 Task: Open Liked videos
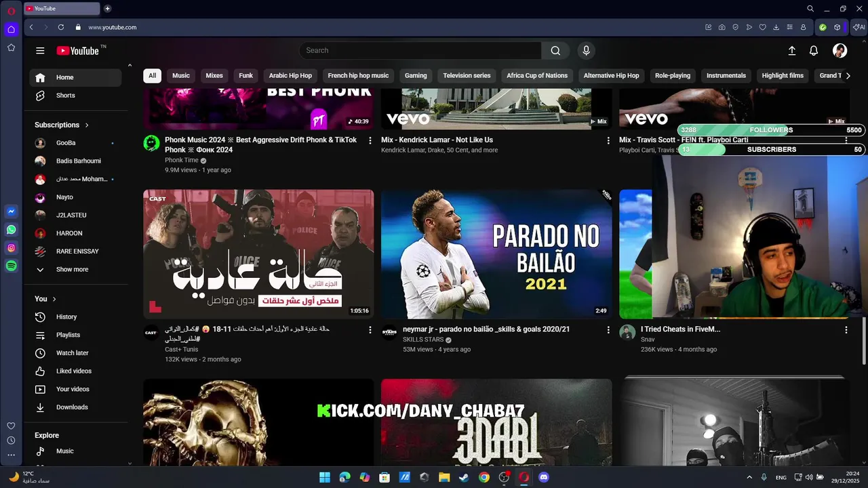coord(75,371)
